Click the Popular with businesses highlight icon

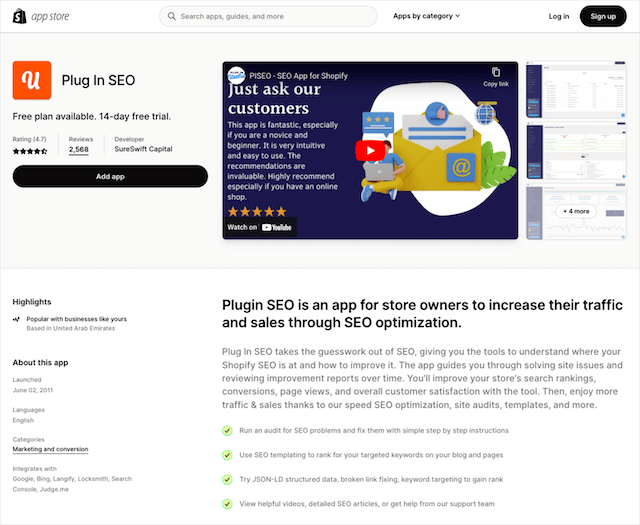[16, 319]
